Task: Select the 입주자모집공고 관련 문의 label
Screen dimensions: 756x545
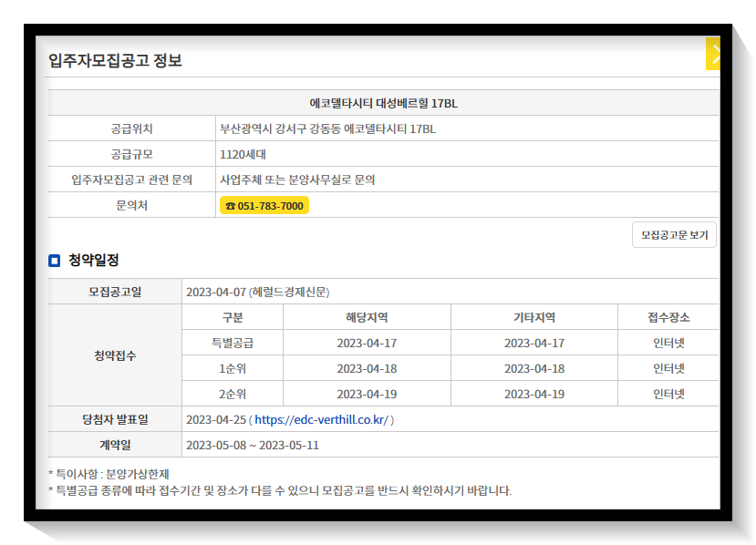Action: [131, 180]
